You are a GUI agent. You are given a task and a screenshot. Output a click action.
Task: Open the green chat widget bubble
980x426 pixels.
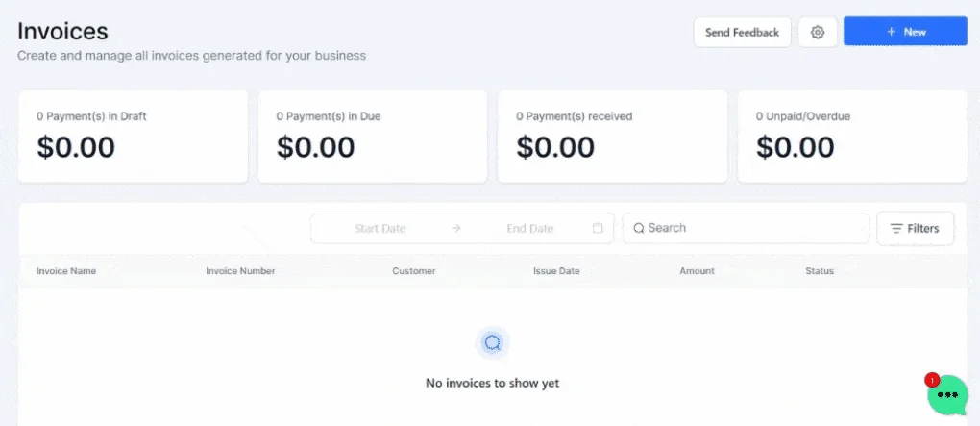(x=947, y=394)
